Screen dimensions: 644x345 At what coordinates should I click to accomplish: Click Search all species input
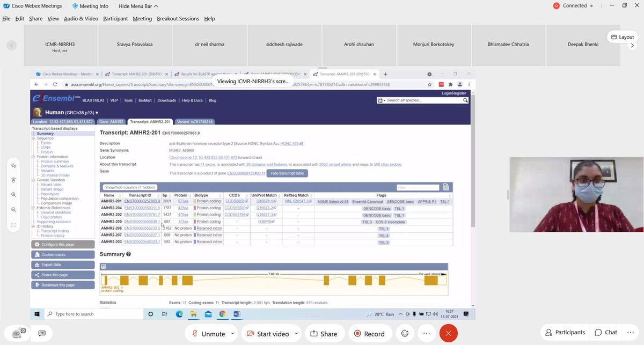[x=424, y=100]
